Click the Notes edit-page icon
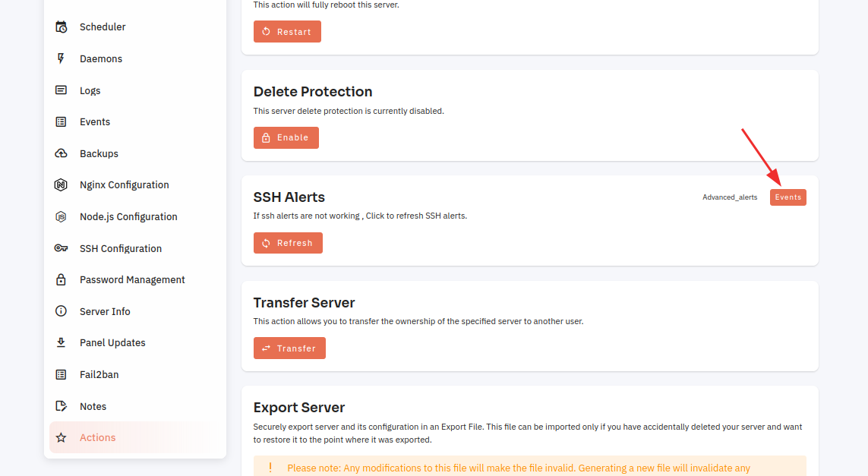The image size is (868, 476). tap(61, 406)
